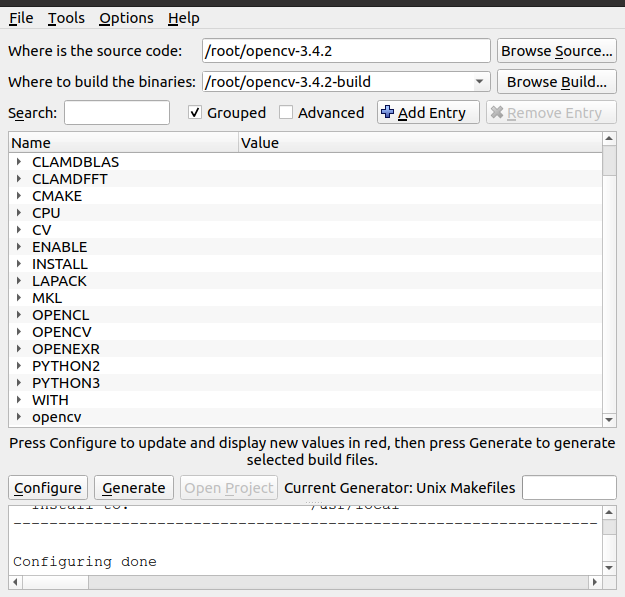Enable the Advanced checkbox

[286, 113]
